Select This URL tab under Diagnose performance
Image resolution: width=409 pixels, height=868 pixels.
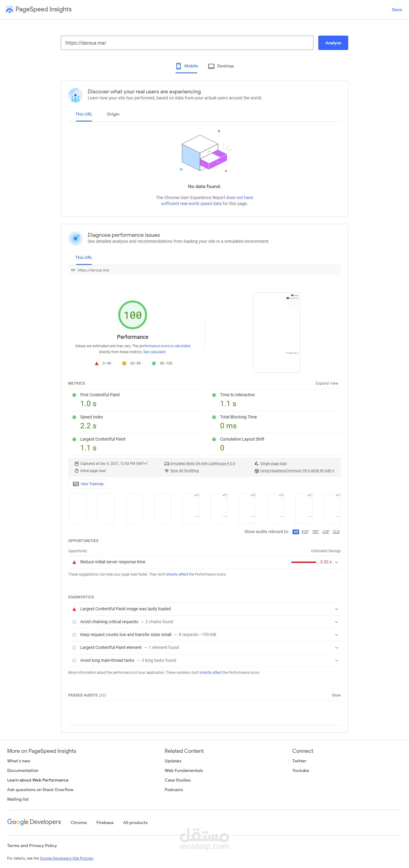(x=84, y=257)
